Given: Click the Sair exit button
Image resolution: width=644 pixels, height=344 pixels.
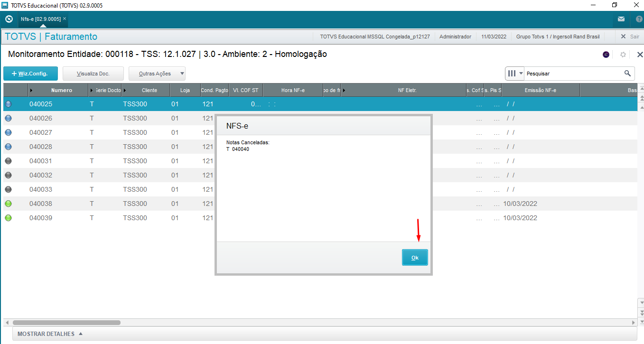Looking at the screenshot, I should pyautogui.click(x=630, y=37).
